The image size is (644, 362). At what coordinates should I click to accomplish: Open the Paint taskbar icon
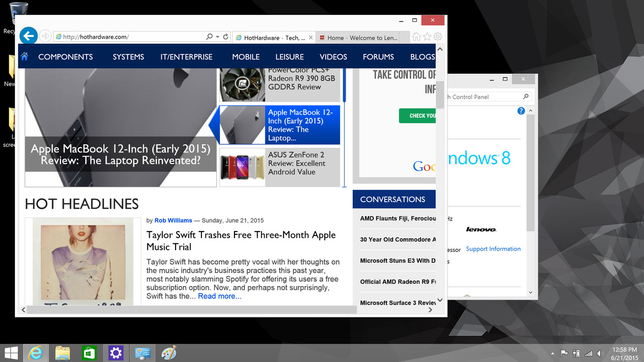[x=169, y=353]
